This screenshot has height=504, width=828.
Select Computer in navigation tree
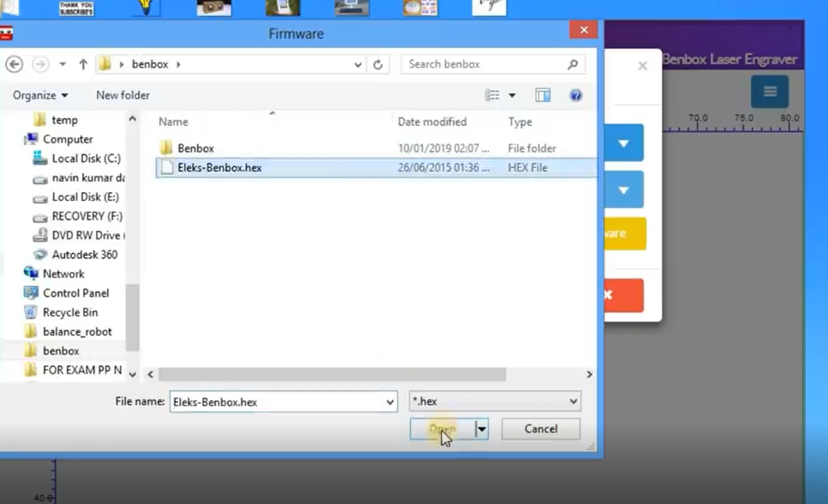[x=68, y=139]
